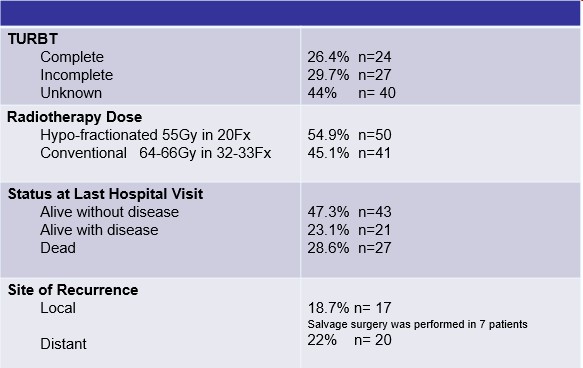Click the 45.1% n=41 value

click(x=349, y=153)
